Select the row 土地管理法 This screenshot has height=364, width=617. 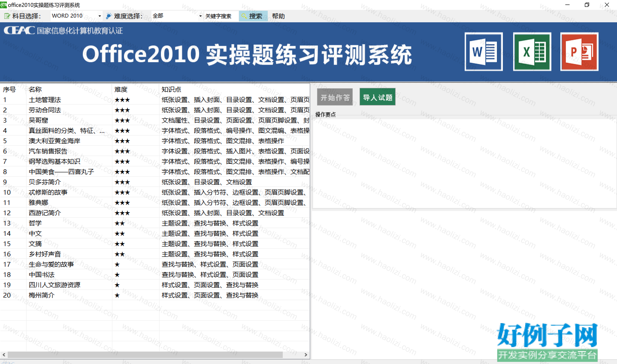point(155,100)
